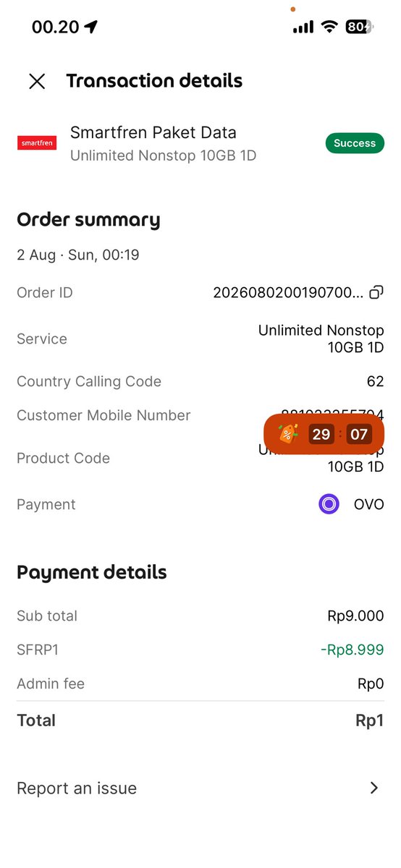
Task: Open Report an issue chevron
Action: point(374,788)
